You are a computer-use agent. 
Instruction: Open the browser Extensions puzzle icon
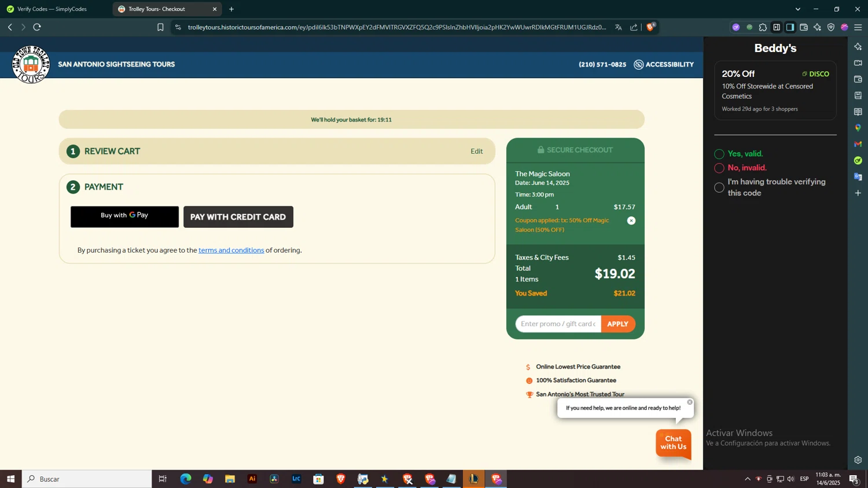tap(763, 27)
